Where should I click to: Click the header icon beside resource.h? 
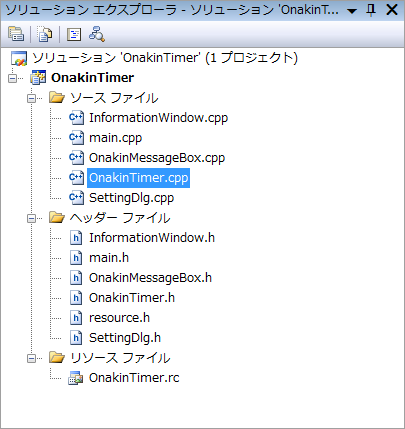(x=76, y=318)
